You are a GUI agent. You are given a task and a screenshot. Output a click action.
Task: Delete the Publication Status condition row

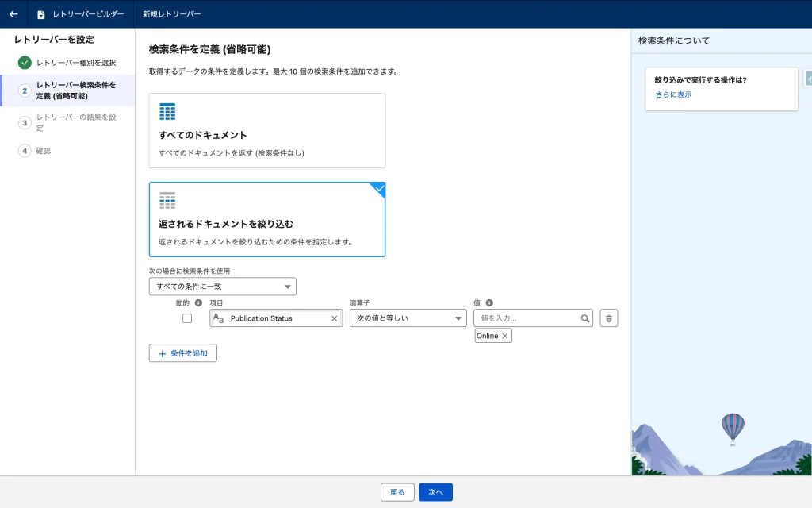608,318
